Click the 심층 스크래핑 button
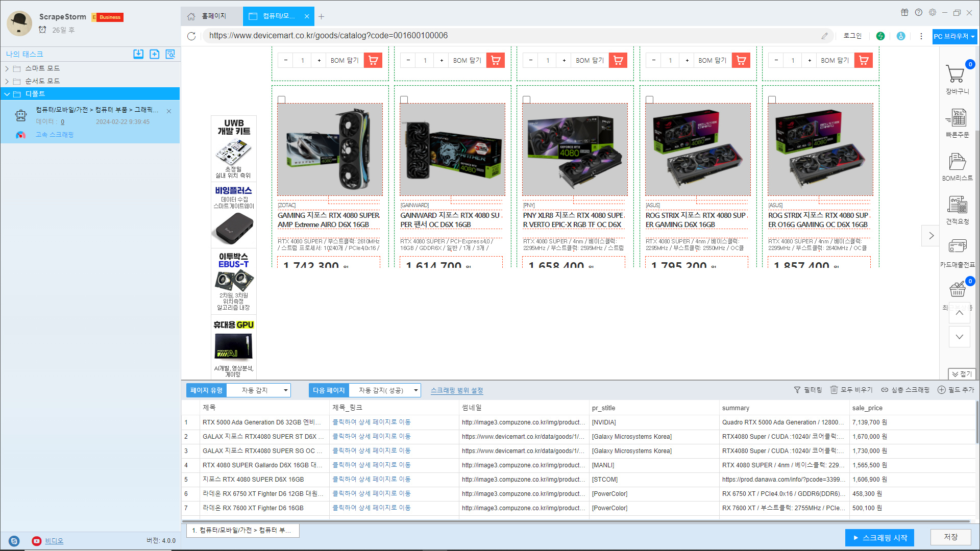This screenshot has height=551, width=980. pyautogui.click(x=905, y=390)
